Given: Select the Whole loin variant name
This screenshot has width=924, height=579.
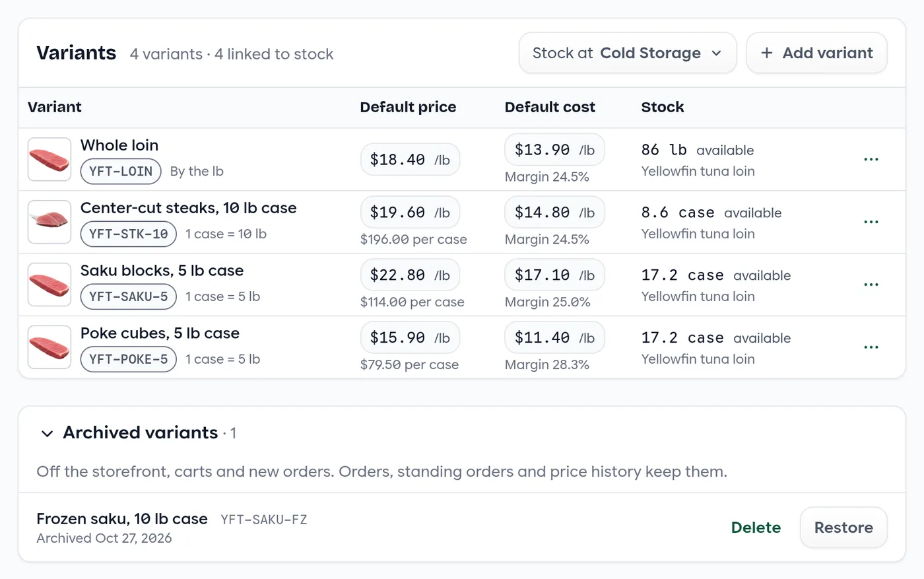Looking at the screenshot, I should click(119, 145).
